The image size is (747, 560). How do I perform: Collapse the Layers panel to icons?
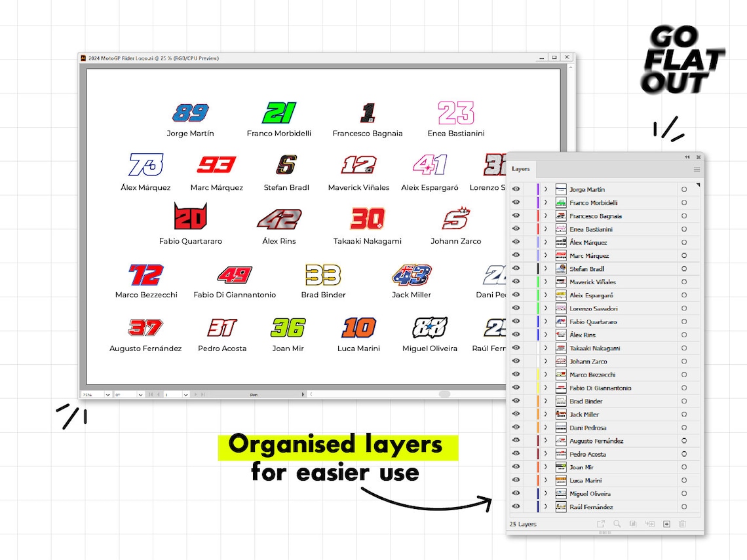(687, 157)
